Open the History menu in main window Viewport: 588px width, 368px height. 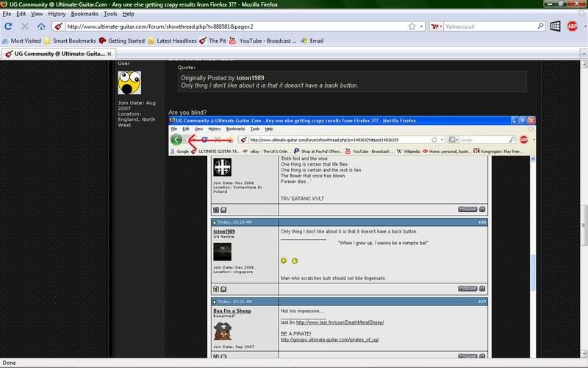click(57, 14)
